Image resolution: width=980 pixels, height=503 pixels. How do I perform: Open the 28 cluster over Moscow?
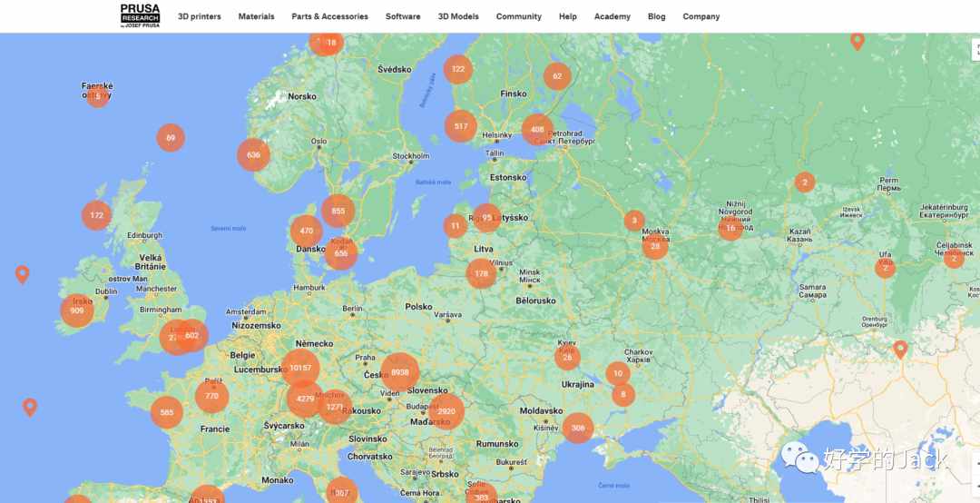coord(655,246)
